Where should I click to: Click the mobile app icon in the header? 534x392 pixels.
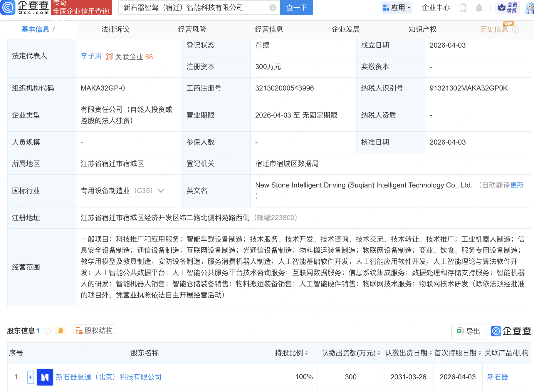coord(463,8)
